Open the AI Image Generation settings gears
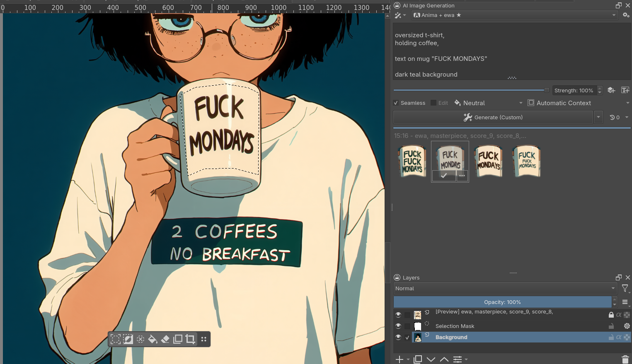The image size is (632, 364). 626,15
